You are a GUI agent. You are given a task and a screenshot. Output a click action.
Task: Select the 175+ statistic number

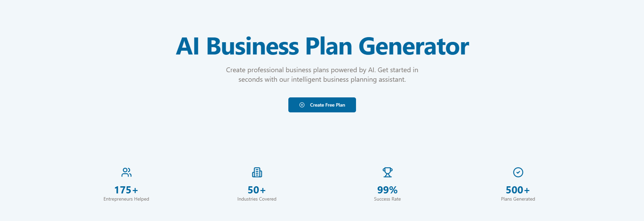[x=126, y=190]
